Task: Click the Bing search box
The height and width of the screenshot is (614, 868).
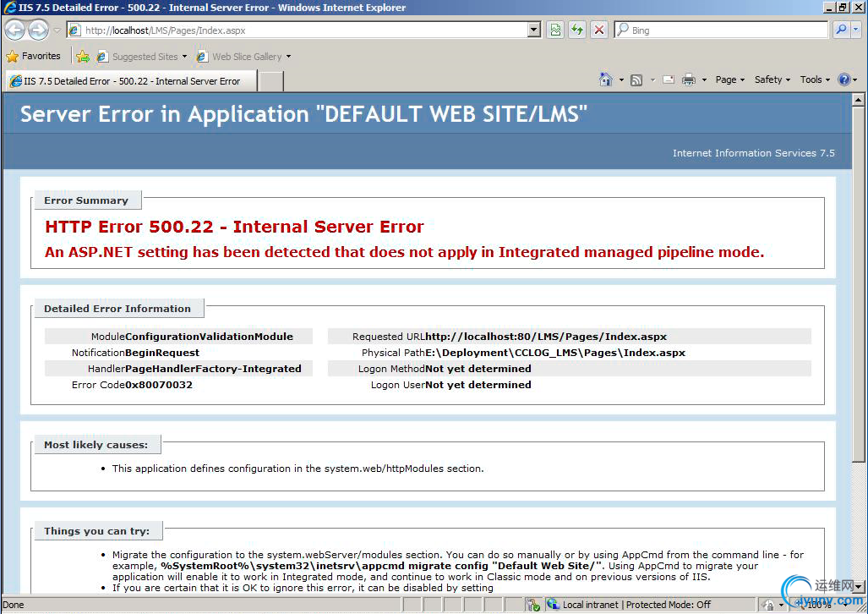Action: [x=721, y=30]
